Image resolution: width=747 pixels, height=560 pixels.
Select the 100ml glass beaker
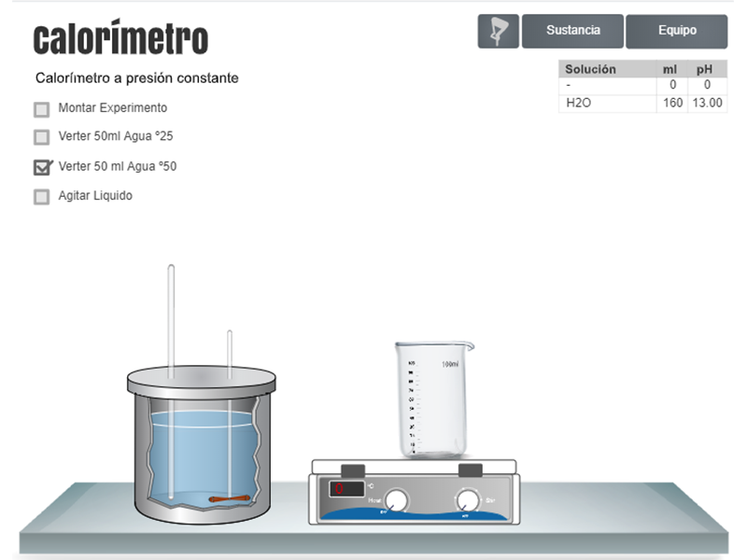(x=434, y=399)
